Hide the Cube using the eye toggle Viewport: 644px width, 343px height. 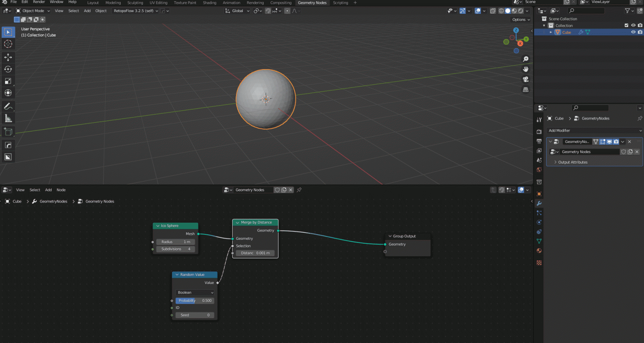[x=633, y=32]
